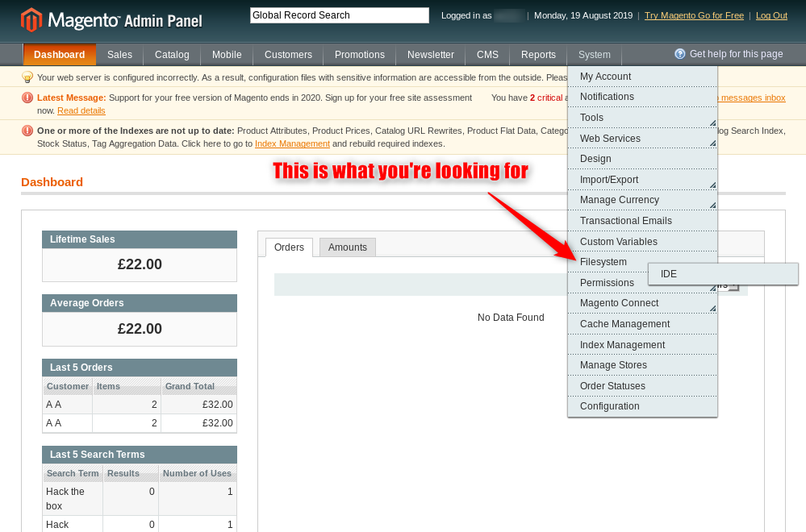Click the Try Magento Go for Free link
The image size is (806, 532).
coord(694,15)
